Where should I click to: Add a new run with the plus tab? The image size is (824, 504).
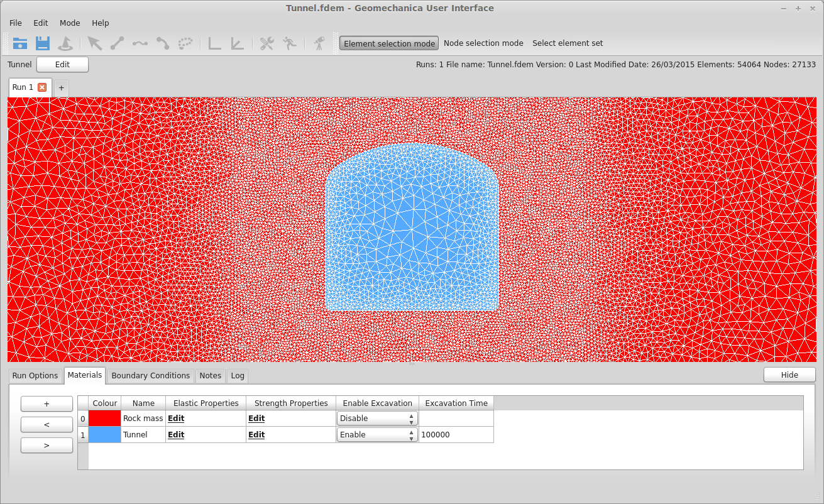(61, 88)
